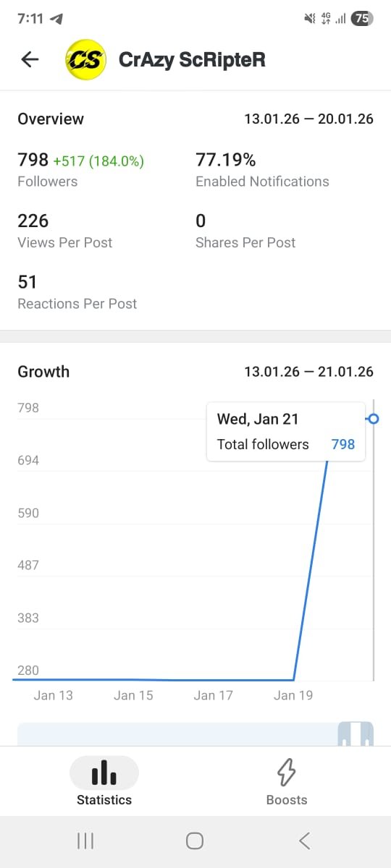Tap the Jan 19 axis label
Image resolution: width=391 pixels, height=868 pixels.
coord(293,695)
